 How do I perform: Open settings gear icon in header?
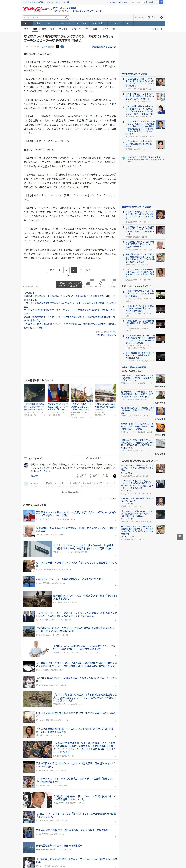[161, 17]
